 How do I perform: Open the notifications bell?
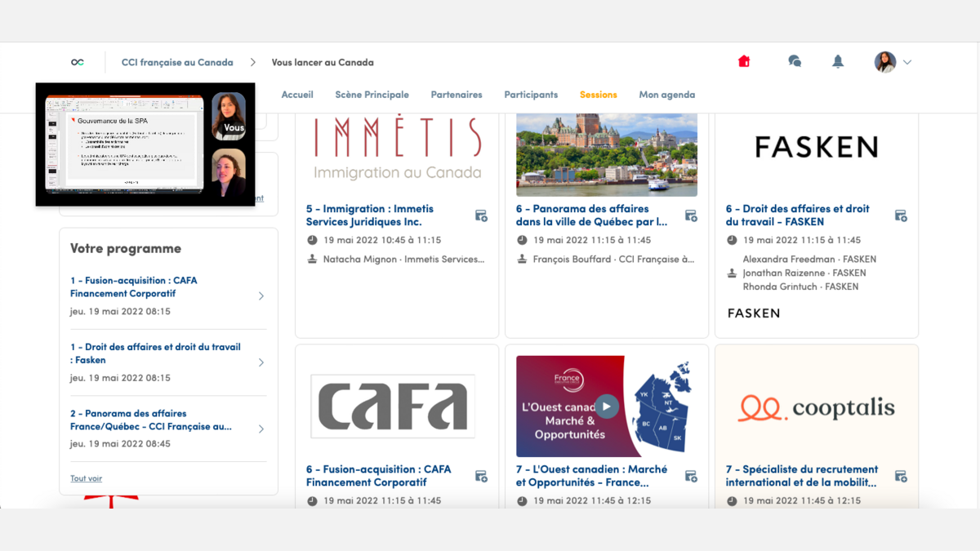837,62
